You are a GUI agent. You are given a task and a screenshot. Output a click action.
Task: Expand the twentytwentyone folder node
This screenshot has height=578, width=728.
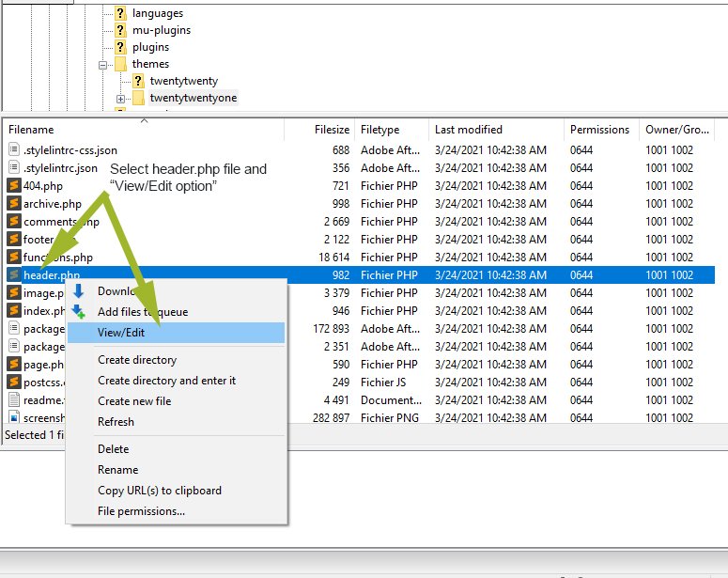[x=121, y=99]
